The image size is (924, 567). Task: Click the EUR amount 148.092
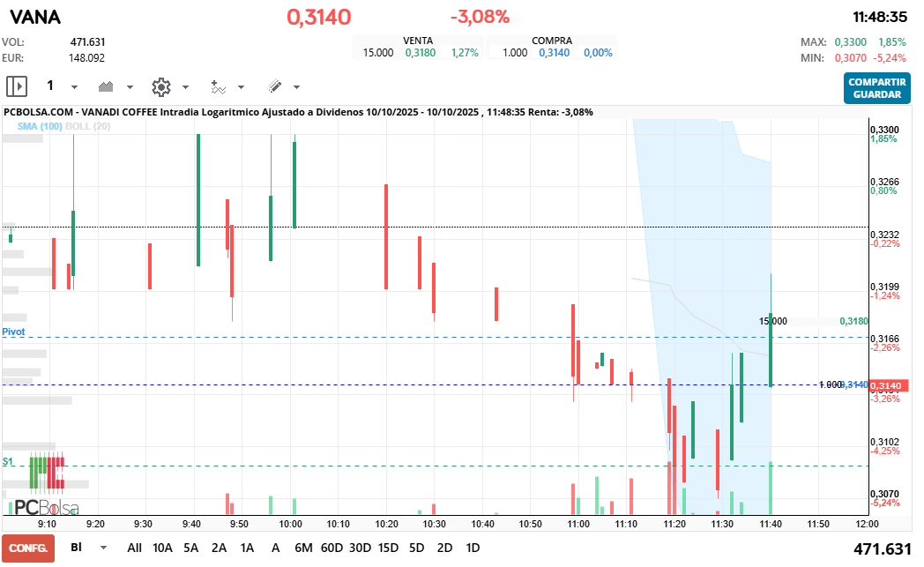point(86,58)
